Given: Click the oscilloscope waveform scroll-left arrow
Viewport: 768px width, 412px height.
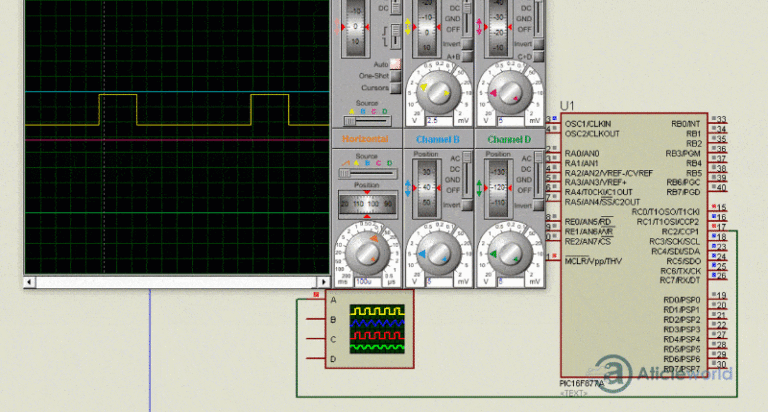Looking at the screenshot, I should point(29,282).
